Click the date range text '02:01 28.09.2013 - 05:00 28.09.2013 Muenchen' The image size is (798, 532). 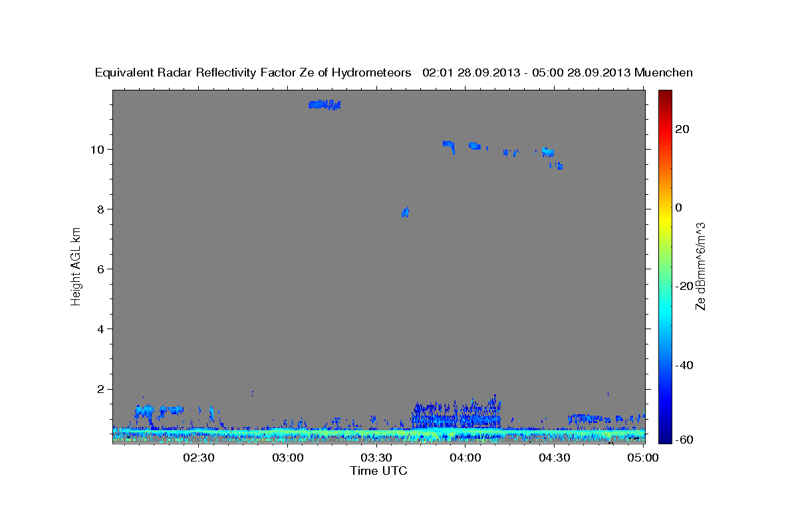[557, 72]
